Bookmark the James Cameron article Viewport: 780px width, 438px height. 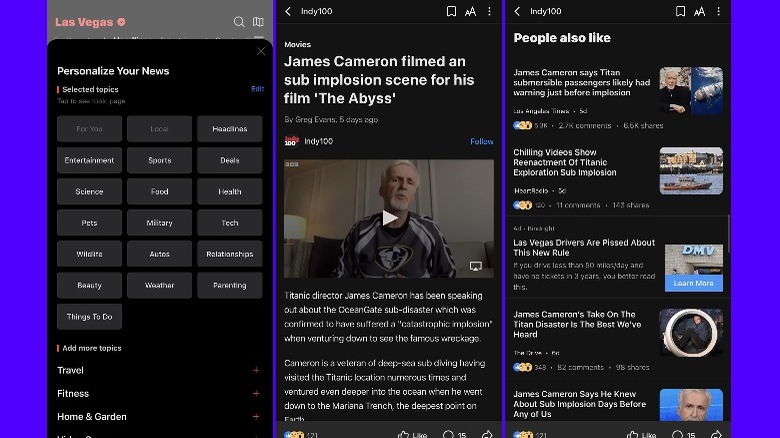point(451,11)
